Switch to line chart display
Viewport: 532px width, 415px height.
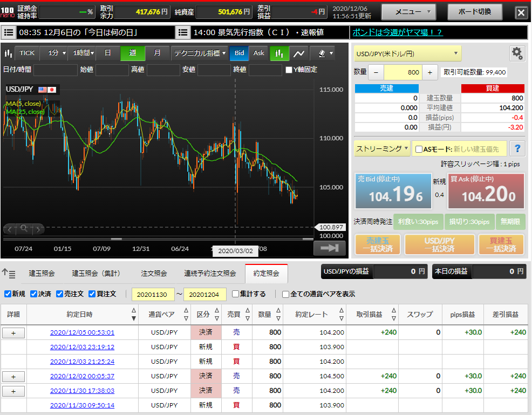298,53
